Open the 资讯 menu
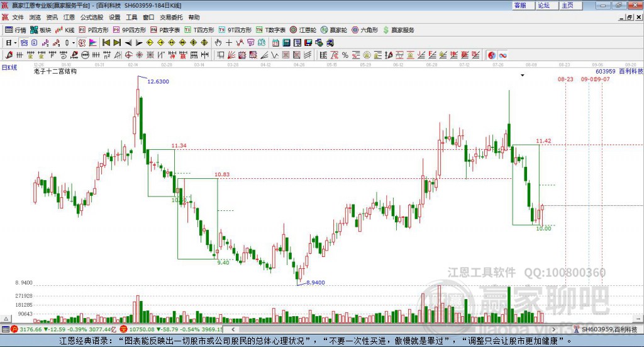 [52, 17]
